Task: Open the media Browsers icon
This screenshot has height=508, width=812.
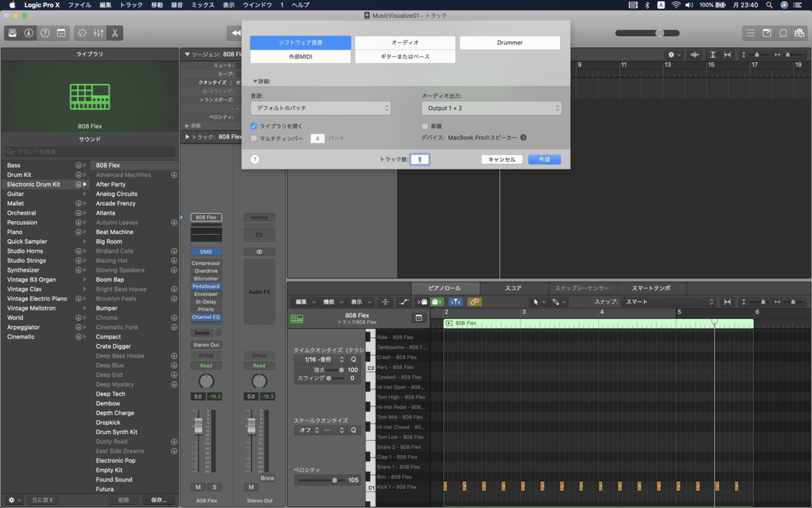Action: (x=800, y=33)
